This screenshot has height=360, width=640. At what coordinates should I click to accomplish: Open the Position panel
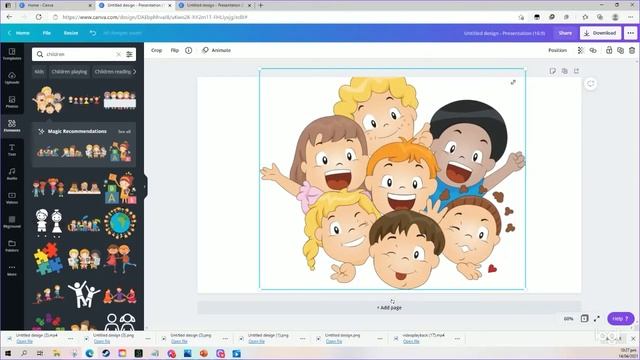pyautogui.click(x=558, y=50)
